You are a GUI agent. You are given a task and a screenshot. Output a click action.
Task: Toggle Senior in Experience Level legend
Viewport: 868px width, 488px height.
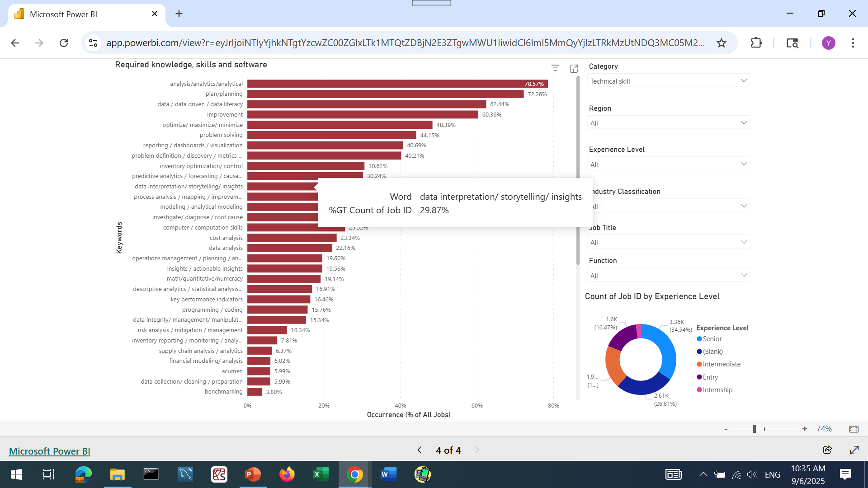tap(712, 339)
